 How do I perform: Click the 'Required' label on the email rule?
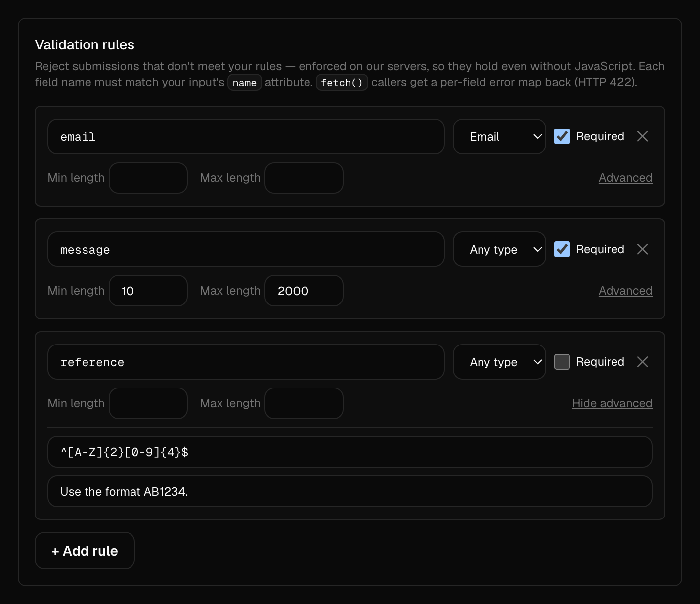(600, 136)
